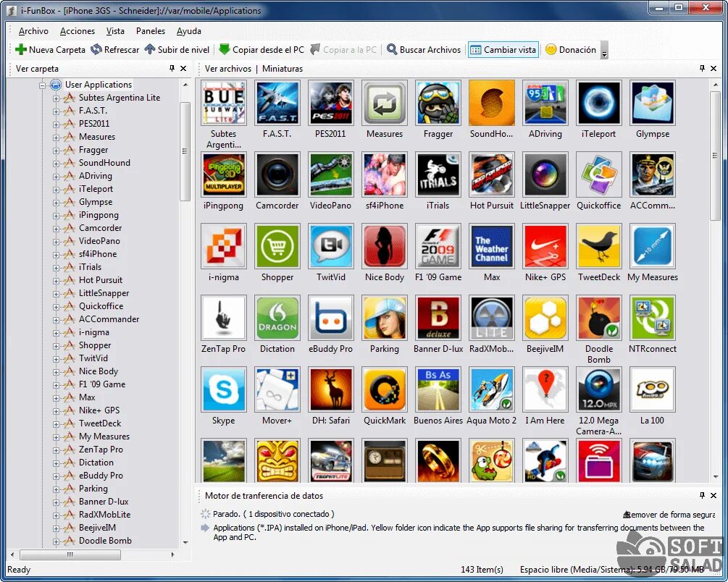This screenshot has height=582, width=728.
Task: Open the Acciones menu
Action: (x=77, y=31)
